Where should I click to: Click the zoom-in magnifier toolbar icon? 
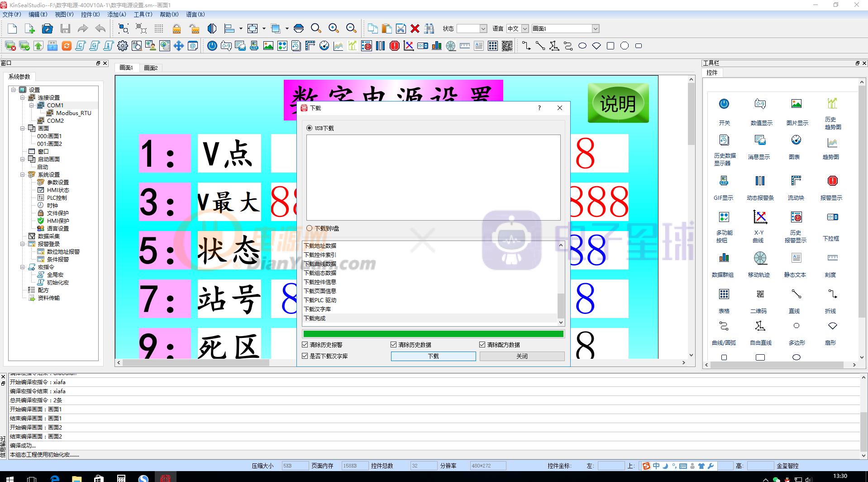pyautogui.click(x=334, y=28)
